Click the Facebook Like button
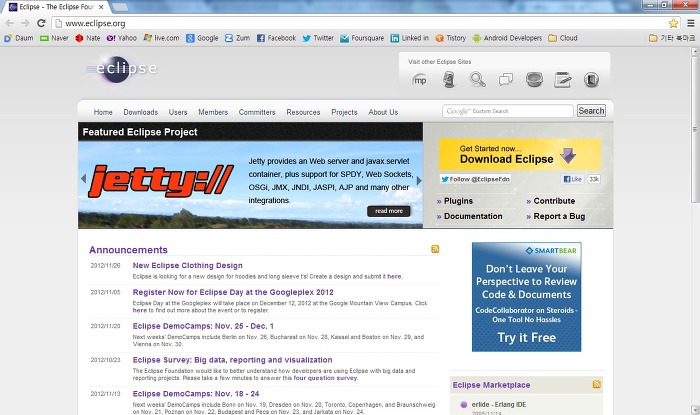 point(573,179)
